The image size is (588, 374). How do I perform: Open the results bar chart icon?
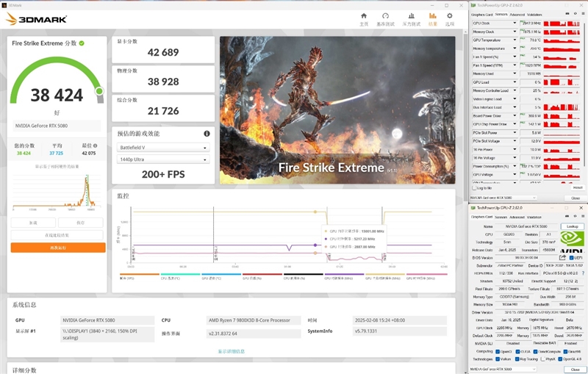[432, 18]
